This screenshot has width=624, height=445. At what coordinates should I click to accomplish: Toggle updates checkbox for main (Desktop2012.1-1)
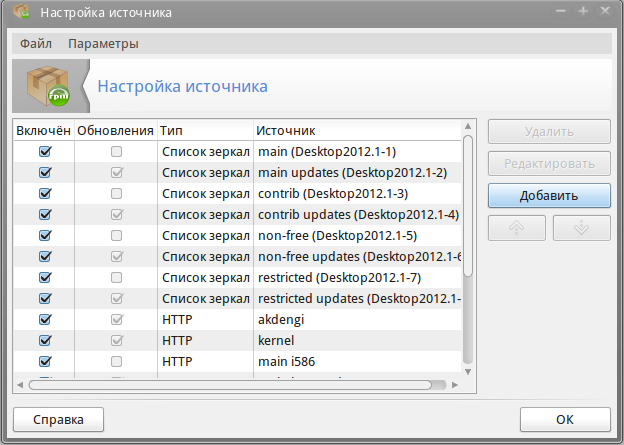click(x=117, y=151)
